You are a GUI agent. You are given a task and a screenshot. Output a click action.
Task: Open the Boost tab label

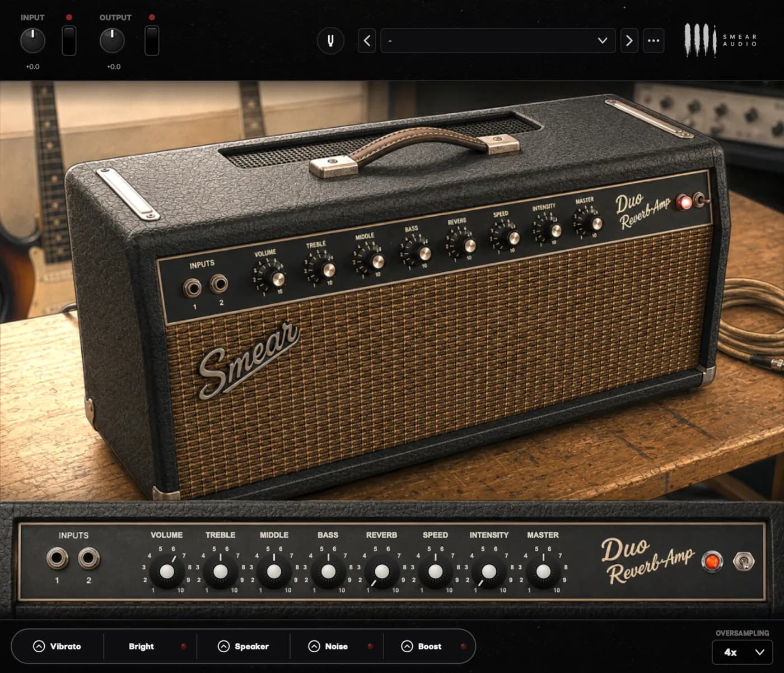pos(430,646)
